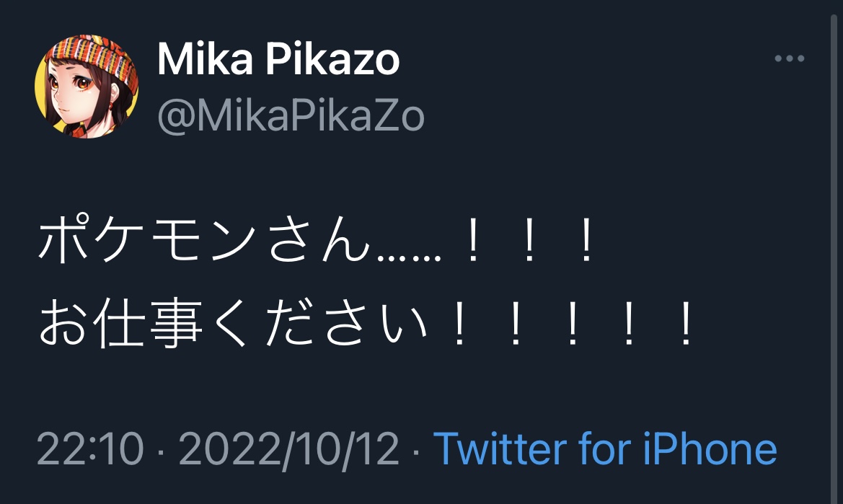The image size is (843, 504).
Task: Open the three-dot more options menu
Action: pyautogui.click(x=789, y=59)
